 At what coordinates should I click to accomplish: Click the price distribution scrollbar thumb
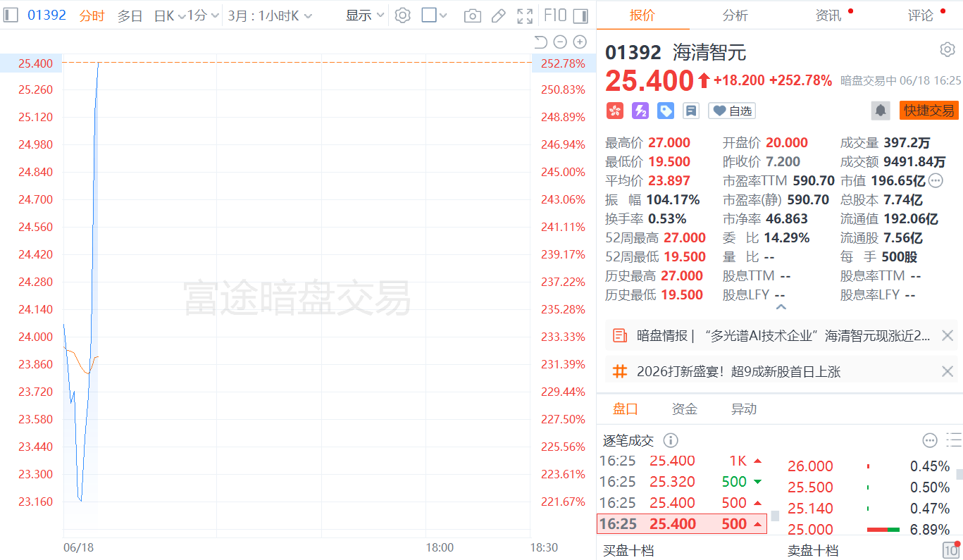point(959,473)
